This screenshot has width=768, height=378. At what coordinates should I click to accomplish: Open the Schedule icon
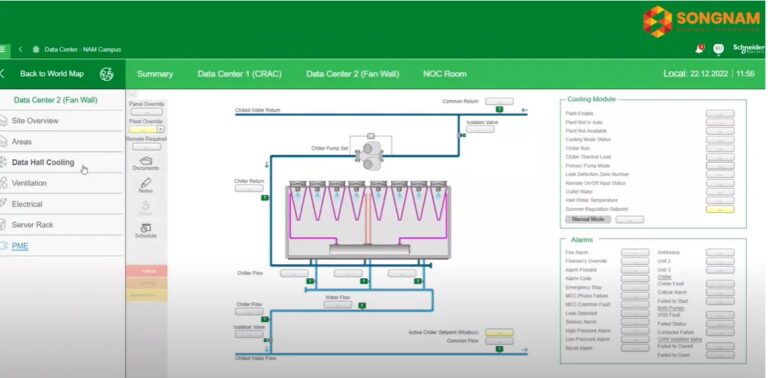(146, 228)
